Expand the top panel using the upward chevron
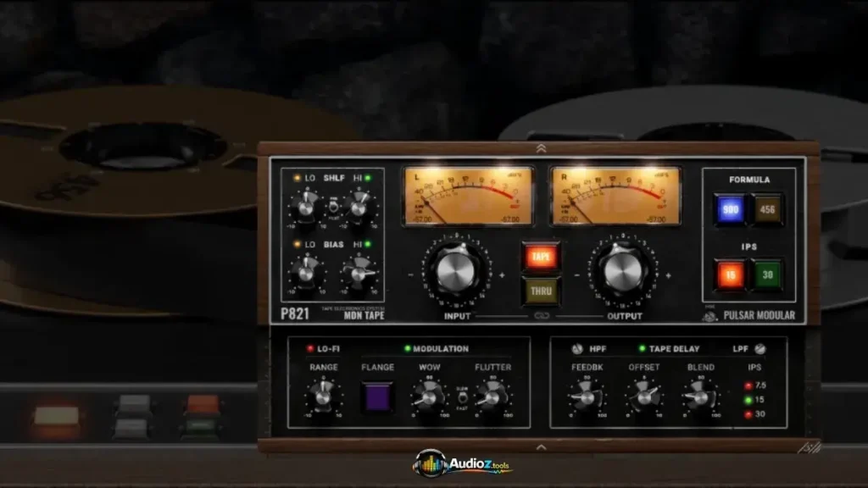 540,148
